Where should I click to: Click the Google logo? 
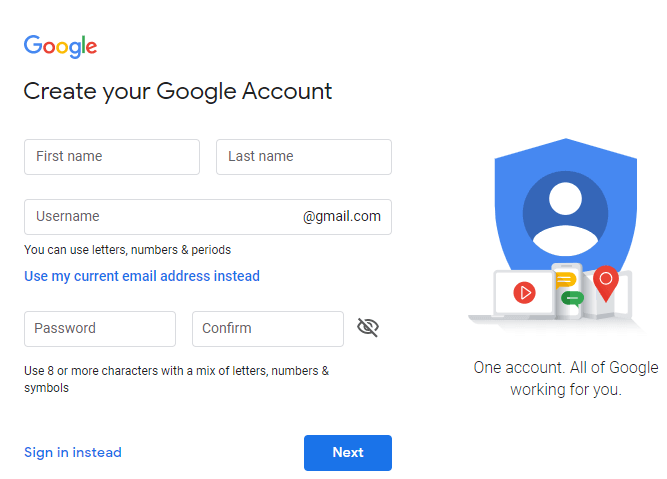coord(60,46)
